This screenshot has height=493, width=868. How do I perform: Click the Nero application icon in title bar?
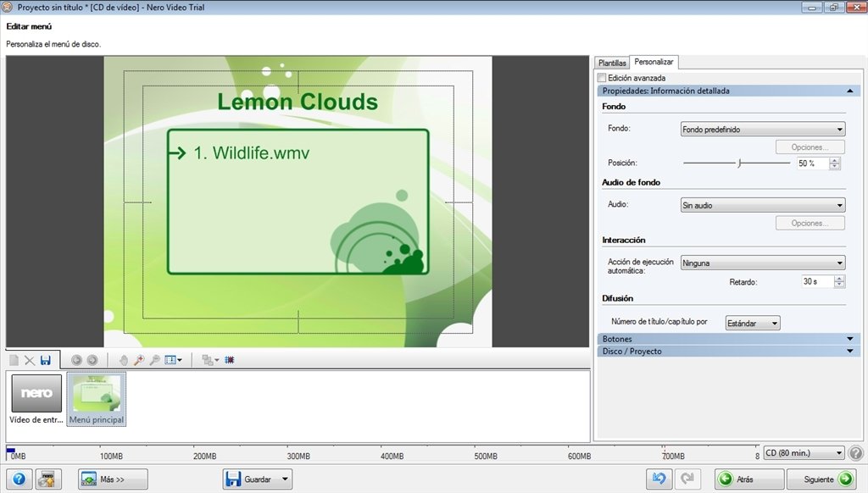7,7
